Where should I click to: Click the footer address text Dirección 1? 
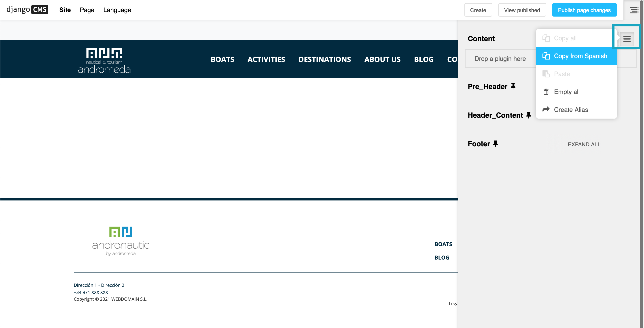point(85,285)
